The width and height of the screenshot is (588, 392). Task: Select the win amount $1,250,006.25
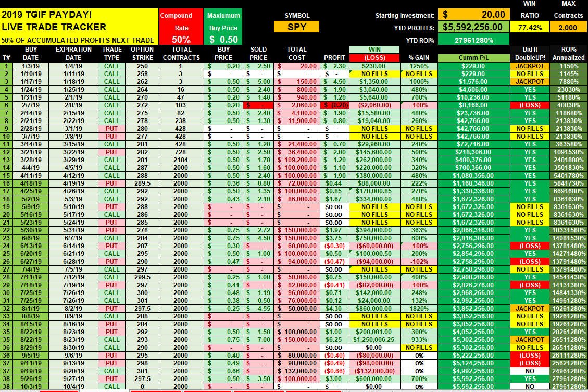coord(374,340)
